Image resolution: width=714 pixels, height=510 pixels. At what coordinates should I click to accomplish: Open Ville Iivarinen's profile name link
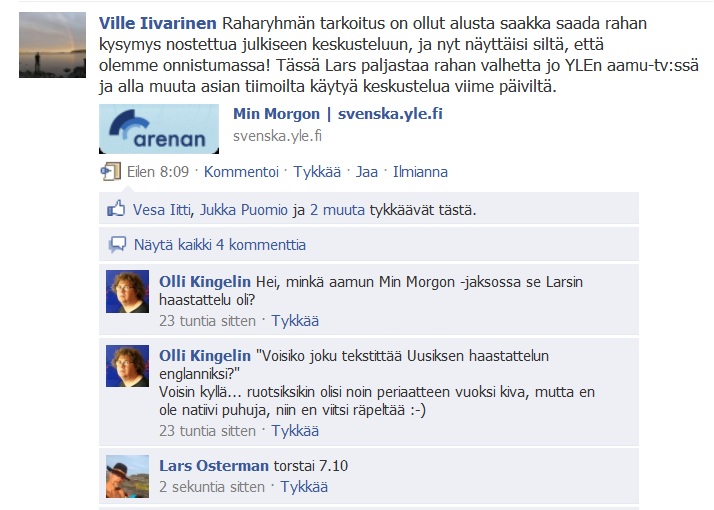[158, 23]
